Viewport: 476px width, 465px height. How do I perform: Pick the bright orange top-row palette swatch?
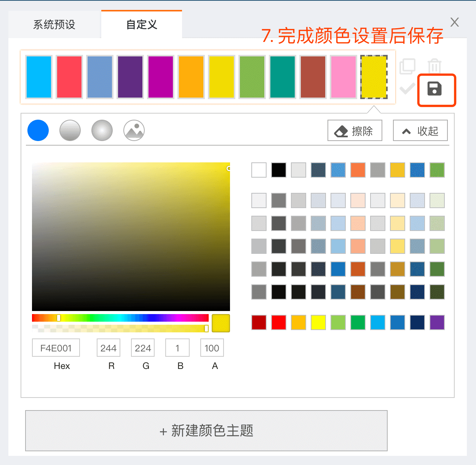[358, 170]
